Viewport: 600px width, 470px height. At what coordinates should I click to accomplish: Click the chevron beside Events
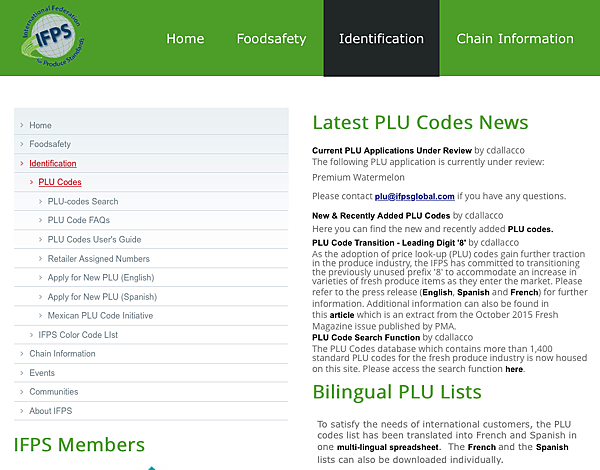22,372
